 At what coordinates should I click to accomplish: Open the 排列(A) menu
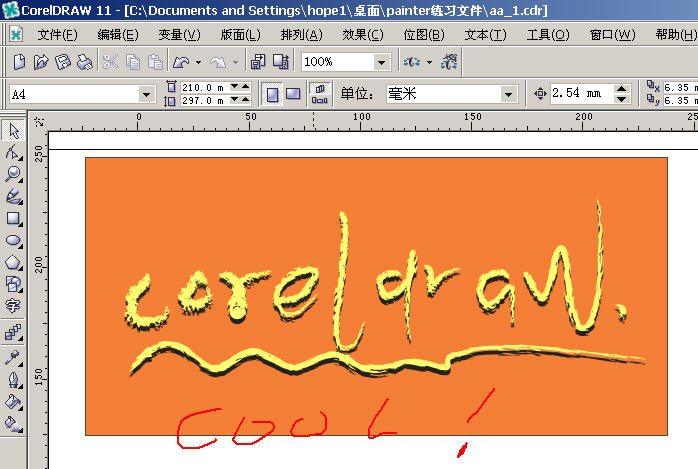[301, 35]
